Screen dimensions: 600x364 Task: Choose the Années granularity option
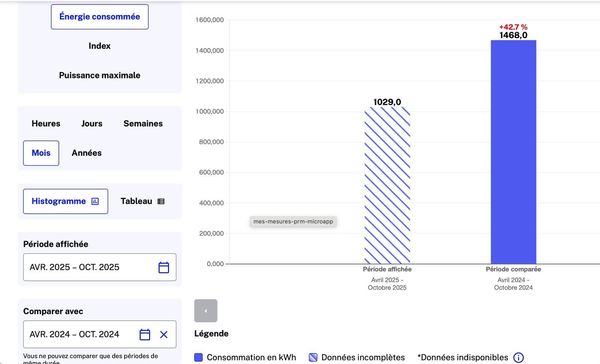coord(87,153)
